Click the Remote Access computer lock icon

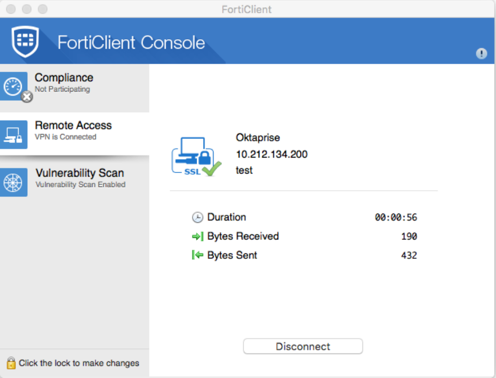pos(14,135)
